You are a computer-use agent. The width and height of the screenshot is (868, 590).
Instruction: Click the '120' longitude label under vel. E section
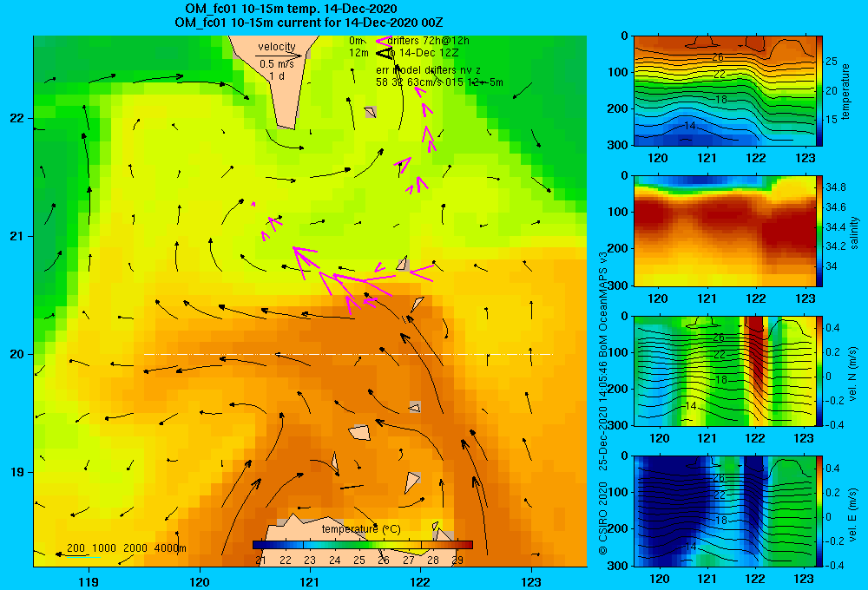click(x=658, y=579)
